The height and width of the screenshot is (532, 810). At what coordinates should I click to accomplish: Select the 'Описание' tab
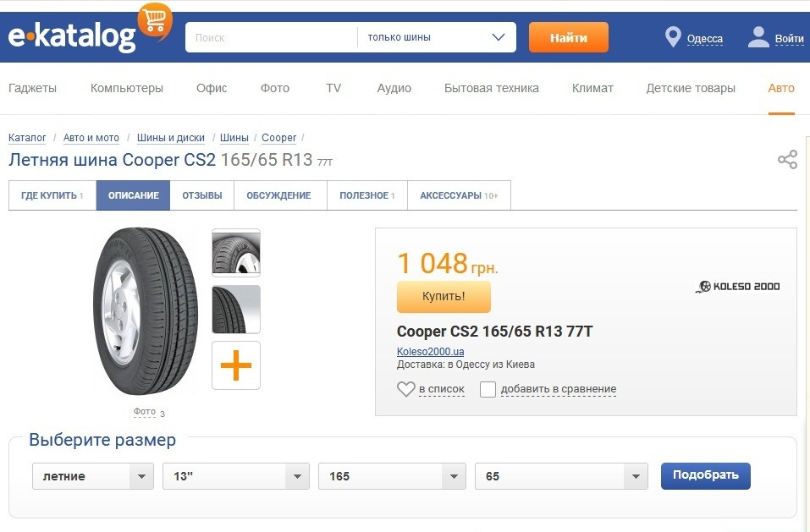133,195
